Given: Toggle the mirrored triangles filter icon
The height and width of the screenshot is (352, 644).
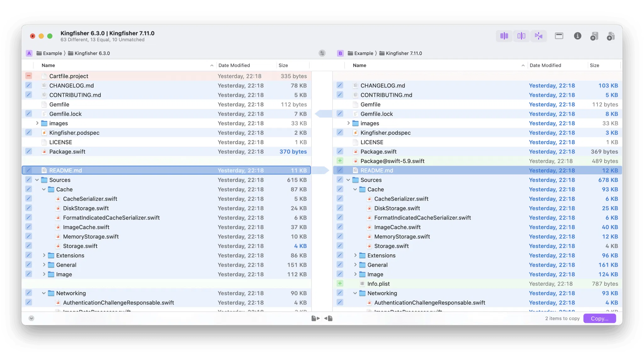Looking at the screenshot, I should pos(538,36).
